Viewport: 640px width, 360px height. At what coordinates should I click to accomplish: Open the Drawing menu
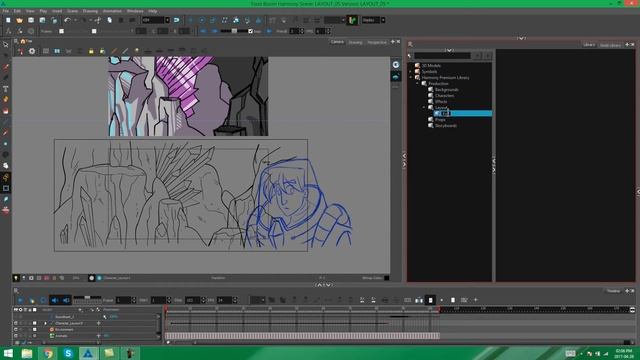pos(90,11)
